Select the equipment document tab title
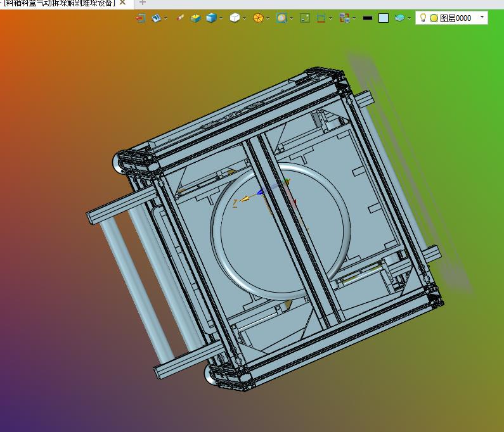The image size is (504, 432). (x=59, y=3)
